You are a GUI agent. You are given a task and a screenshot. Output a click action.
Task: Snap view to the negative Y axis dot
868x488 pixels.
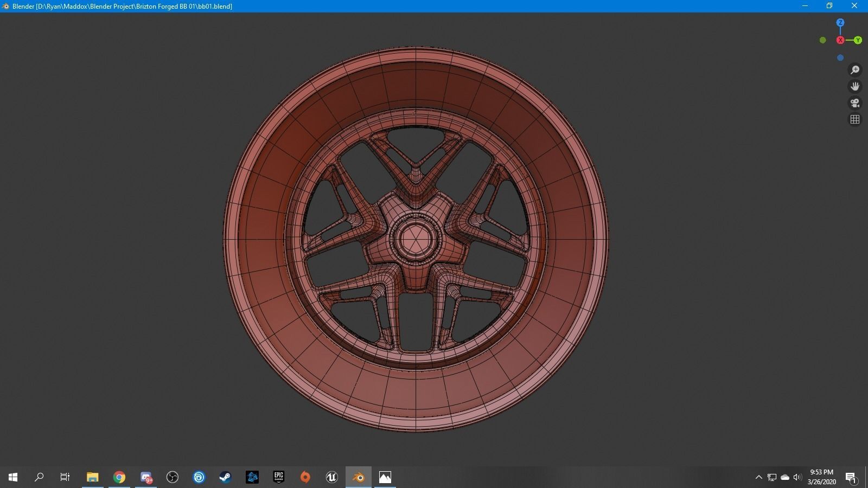coord(823,40)
